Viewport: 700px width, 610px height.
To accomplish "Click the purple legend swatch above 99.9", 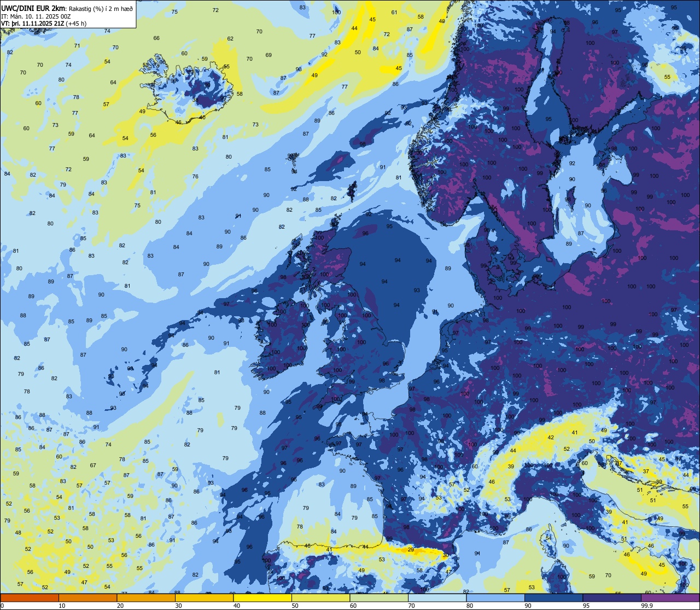I will [670, 597].
